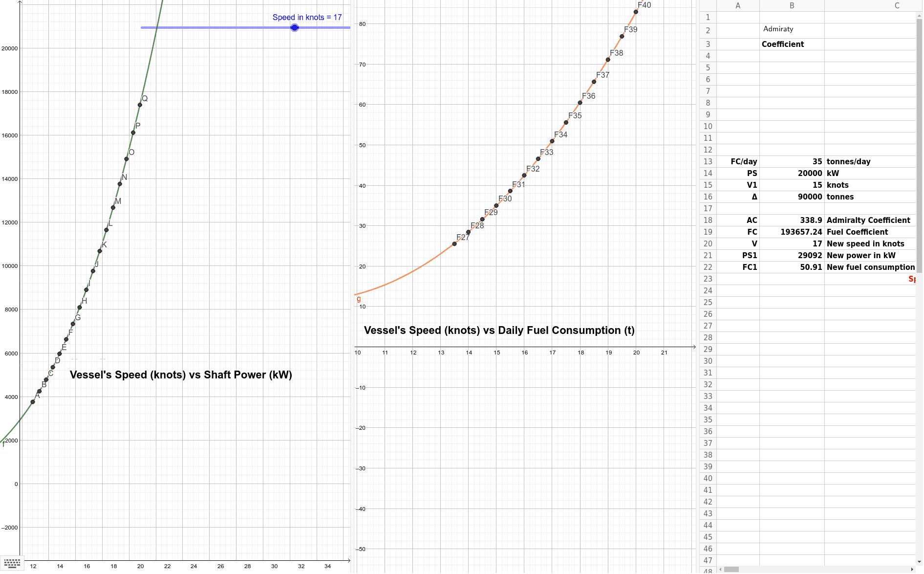Select row header 16 in the spreadsheet
This screenshot has height=574, width=924.
point(707,197)
